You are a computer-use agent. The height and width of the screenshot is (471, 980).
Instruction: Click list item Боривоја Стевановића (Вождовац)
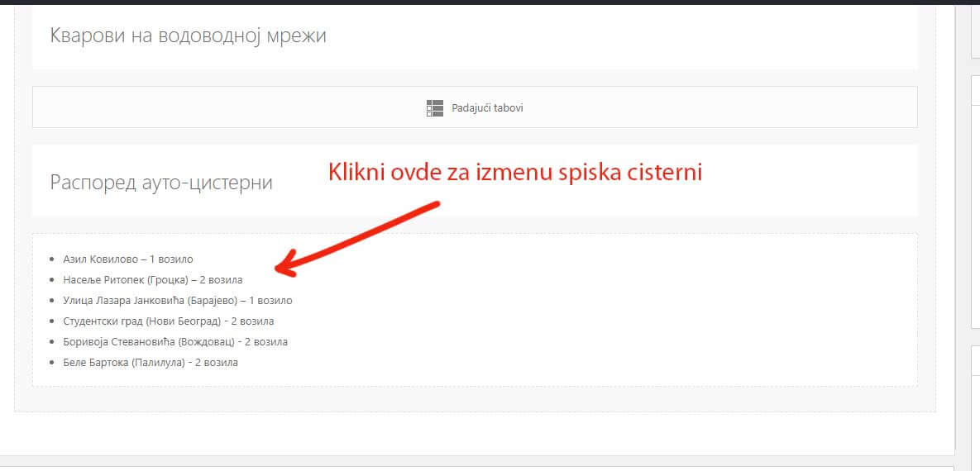click(175, 342)
